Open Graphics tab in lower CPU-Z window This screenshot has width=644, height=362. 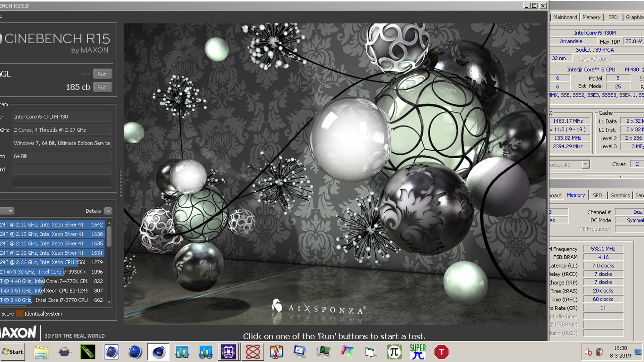620,195
